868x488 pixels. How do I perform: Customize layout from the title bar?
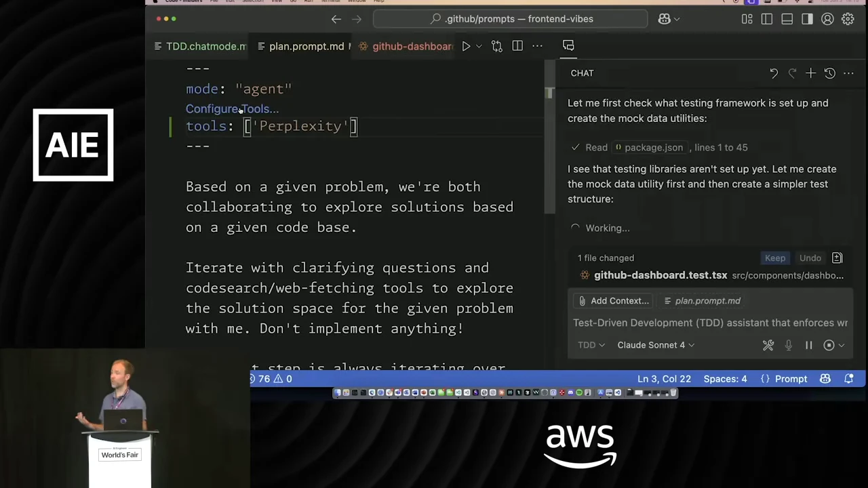tap(747, 19)
